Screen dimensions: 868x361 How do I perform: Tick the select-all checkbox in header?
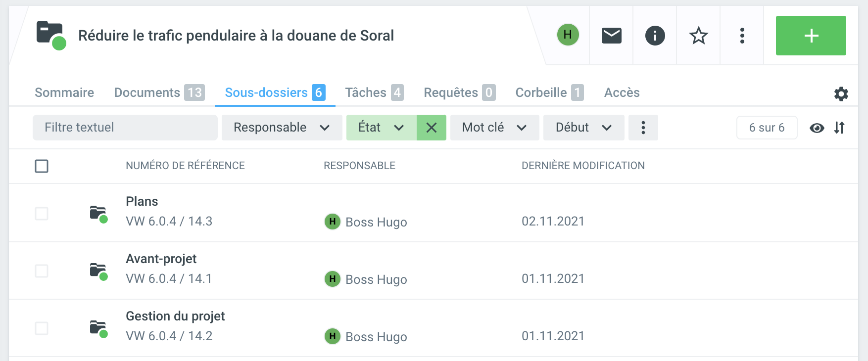tap(42, 166)
